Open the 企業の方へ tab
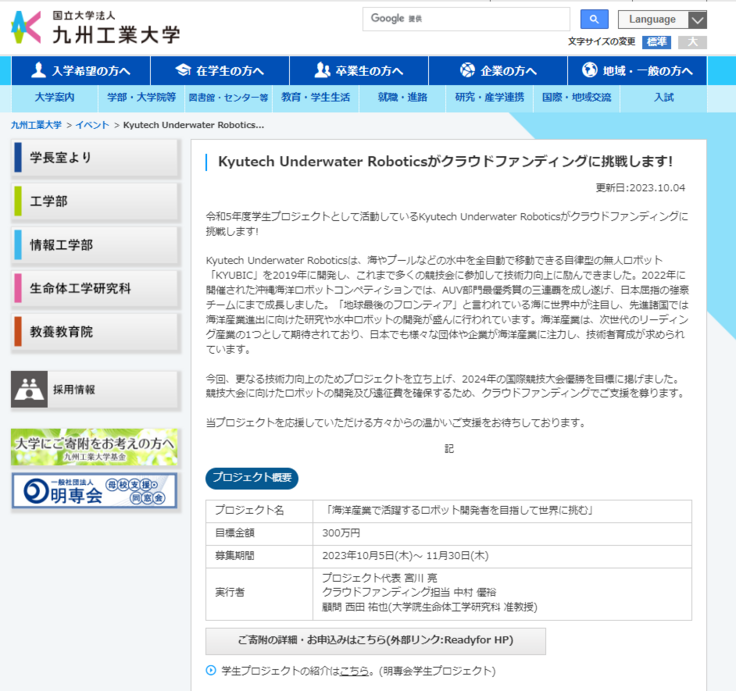This screenshot has height=691, width=736. pyautogui.click(x=498, y=71)
